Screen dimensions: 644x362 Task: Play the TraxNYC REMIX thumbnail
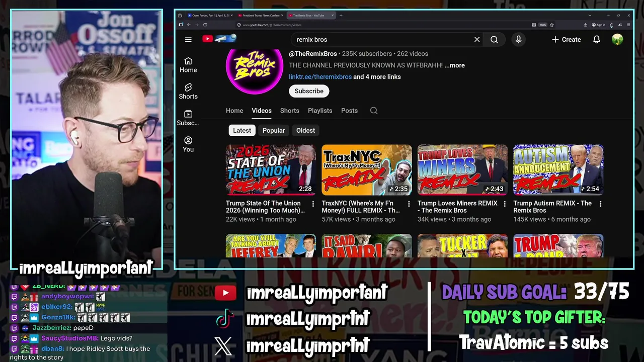click(x=367, y=170)
